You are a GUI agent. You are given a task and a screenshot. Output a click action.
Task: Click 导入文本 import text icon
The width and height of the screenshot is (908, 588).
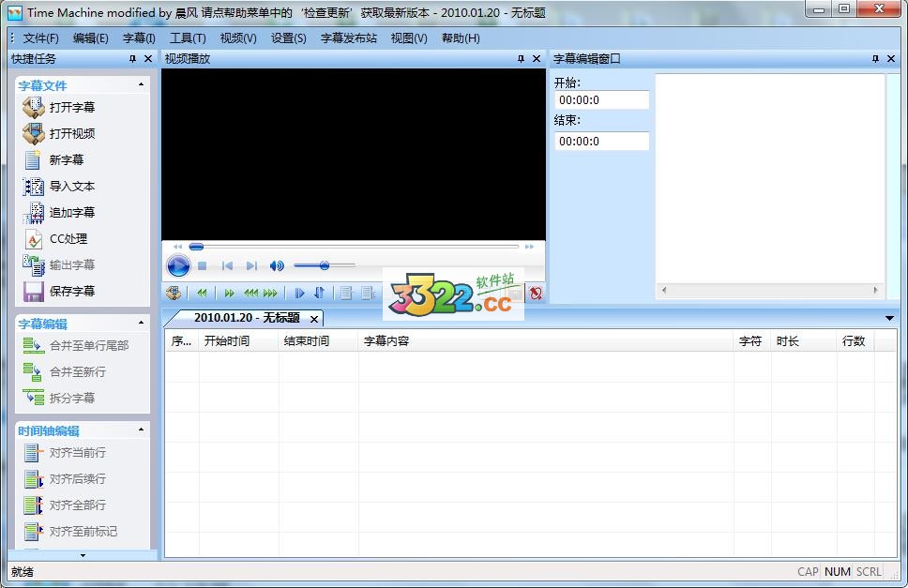click(x=34, y=186)
